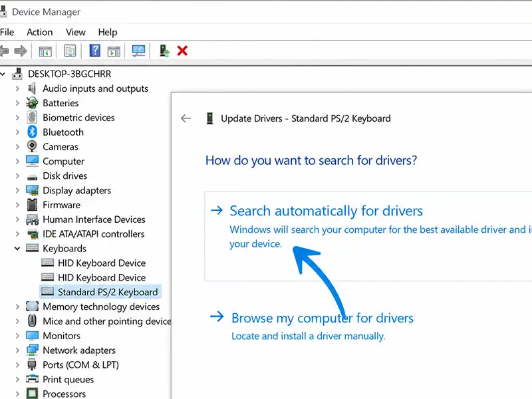
Task: Click the Update device driver toolbar icon
Action: pyautogui.click(x=164, y=51)
